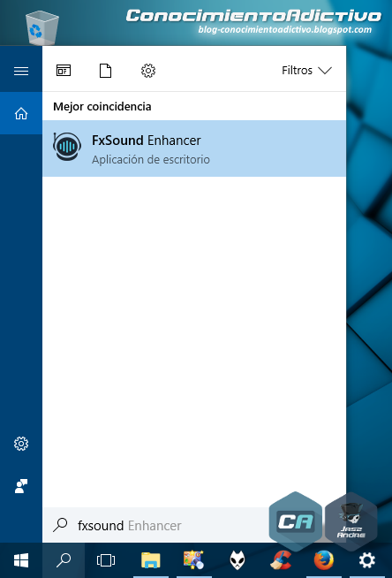The image size is (392, 578).
Task: Expand the Filtros dropdown
Action: coord(306,70)
